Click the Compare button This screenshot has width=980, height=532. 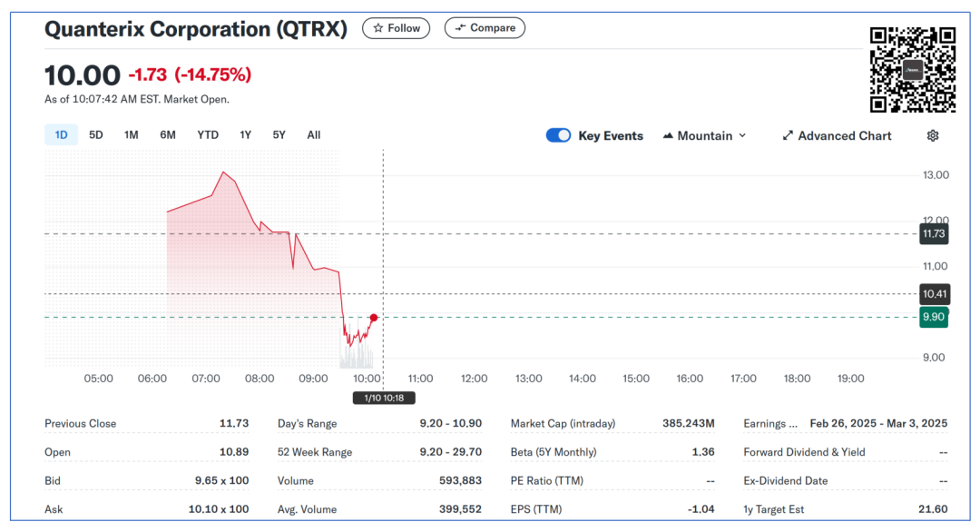[x=485, y=28]
